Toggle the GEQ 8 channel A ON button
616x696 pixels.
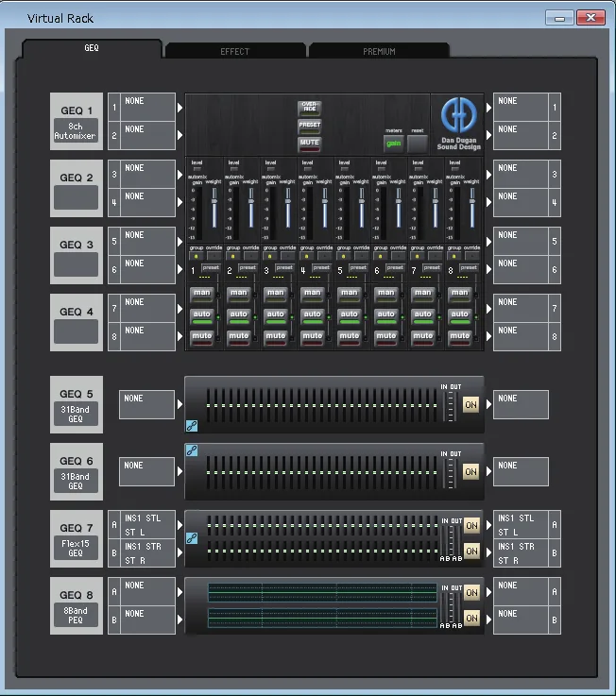[x=471, y=592]
